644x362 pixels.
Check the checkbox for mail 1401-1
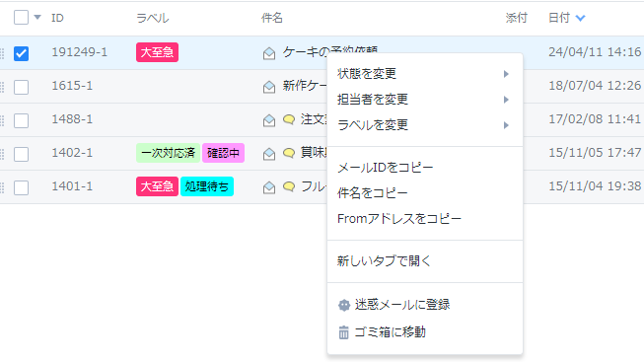click(21, 187)
